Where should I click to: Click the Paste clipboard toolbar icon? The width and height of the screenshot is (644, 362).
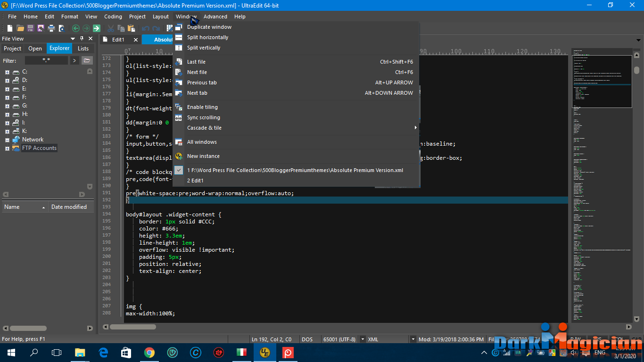[x=131, y=28]
